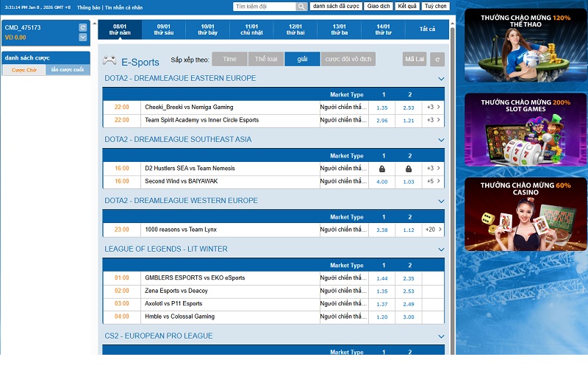Refresh the account balance icon
Screen dimensions: 588x368
(x=82, y=27)
